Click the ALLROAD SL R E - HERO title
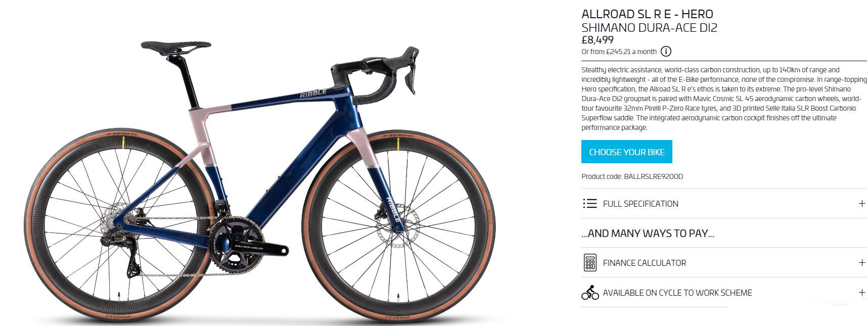This screenshot has height=326, width=868. (647, 14)
